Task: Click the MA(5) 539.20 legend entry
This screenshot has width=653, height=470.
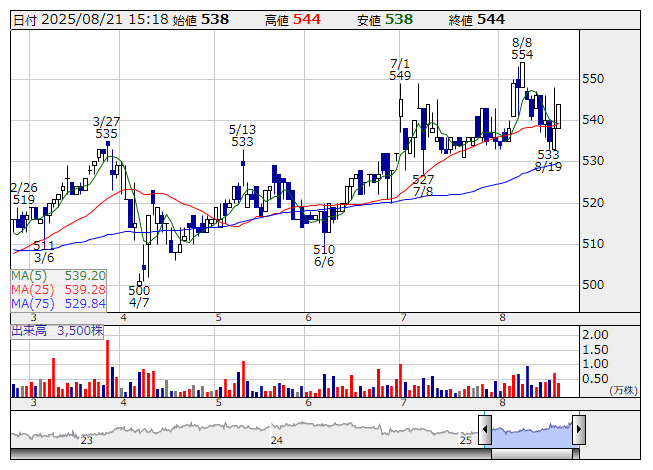Action: point(58,276)
